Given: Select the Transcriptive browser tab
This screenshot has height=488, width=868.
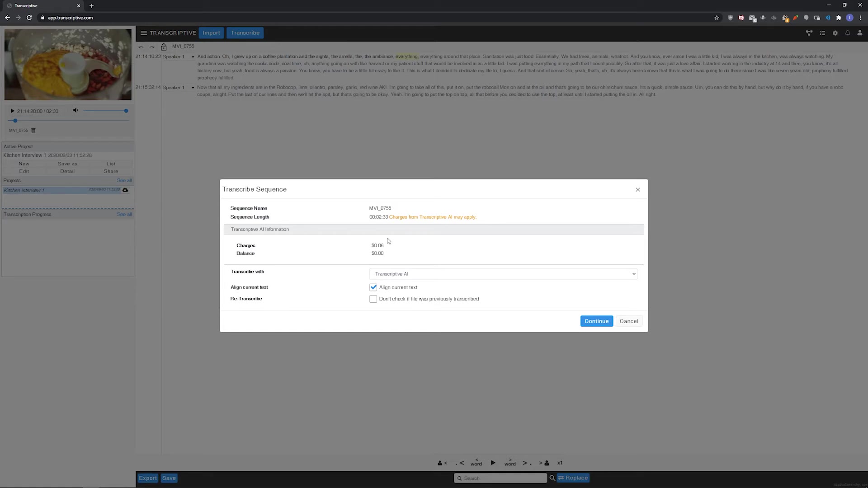Looking at the screenshot, I should pyautogui.click(x=43, y=6).
